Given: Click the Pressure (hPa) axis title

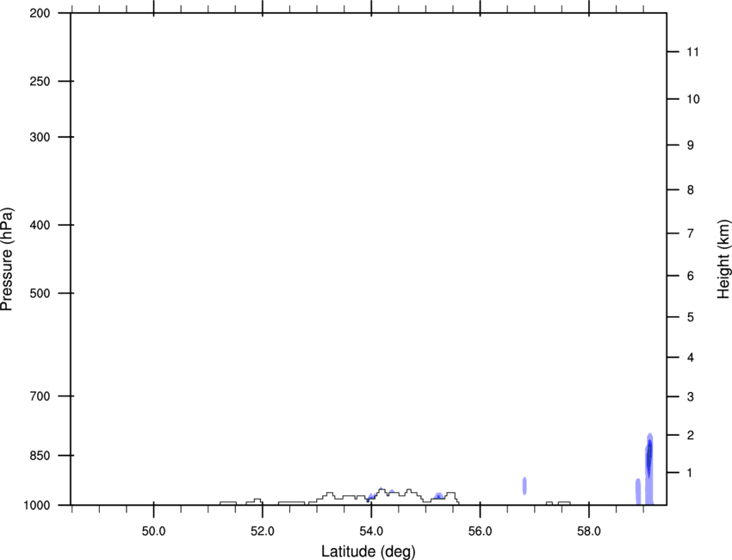Looking at the screenshot, I should 7,259.
